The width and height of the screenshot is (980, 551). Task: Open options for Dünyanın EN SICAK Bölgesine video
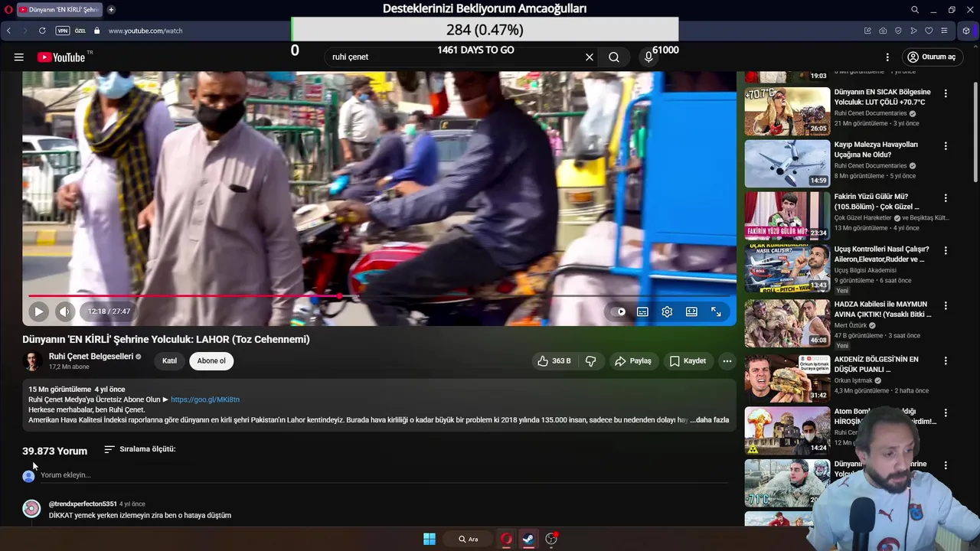(946, 93)
